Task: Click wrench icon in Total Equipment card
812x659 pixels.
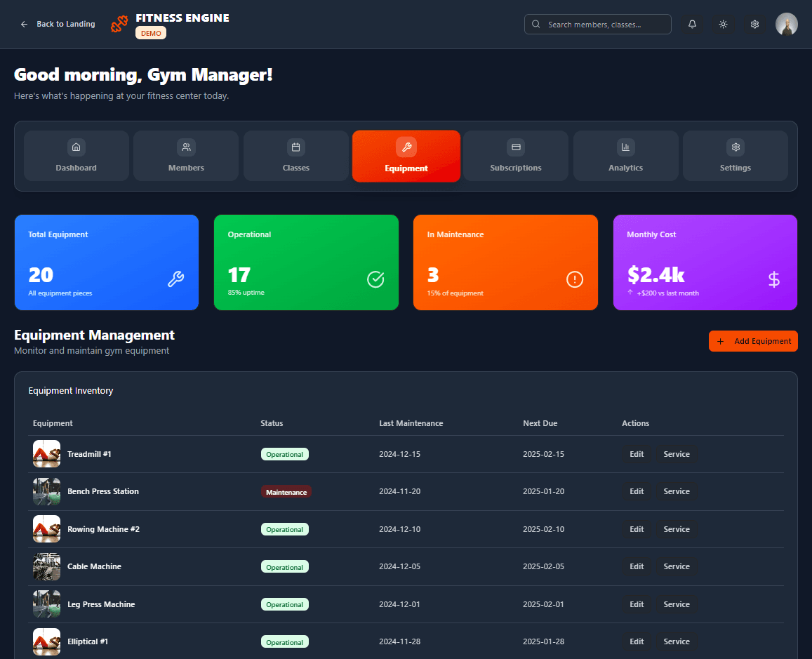Action: [x=176, y=279]
